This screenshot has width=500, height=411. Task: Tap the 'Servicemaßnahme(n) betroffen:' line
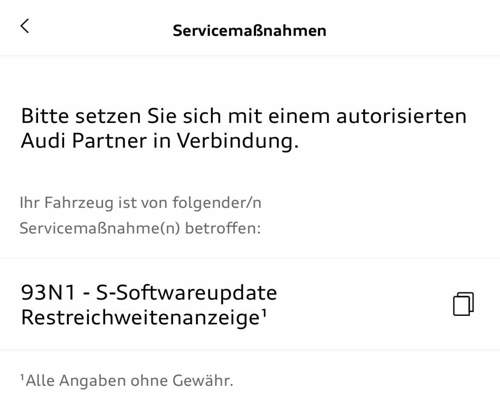point(140,228)
